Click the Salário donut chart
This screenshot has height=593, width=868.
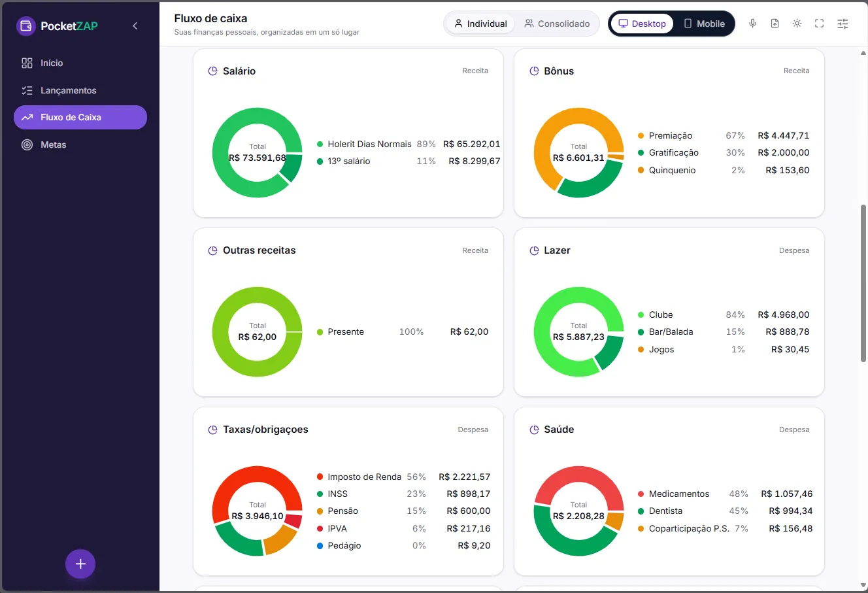coord(258,152)
